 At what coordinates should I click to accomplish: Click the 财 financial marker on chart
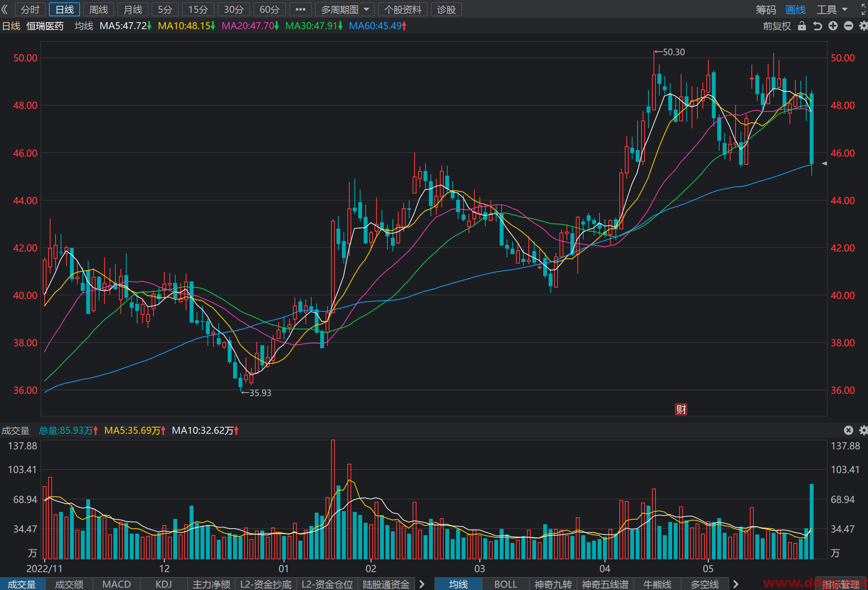coord(681,409)
